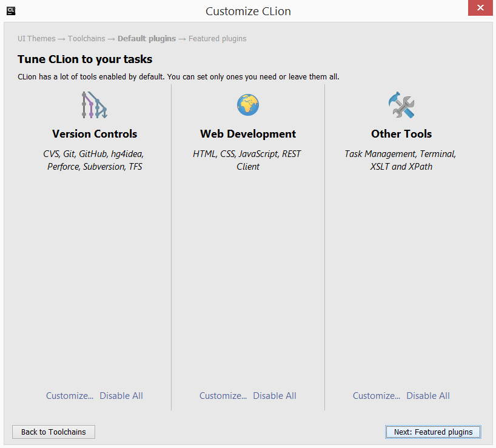496x448 pixels.
Task: Go back to Toolchains step
Action: coord(53,432)
